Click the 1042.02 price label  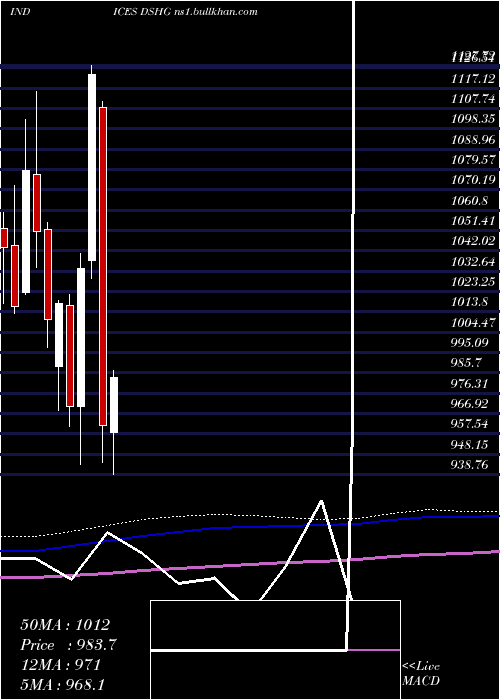click(473, 241)
